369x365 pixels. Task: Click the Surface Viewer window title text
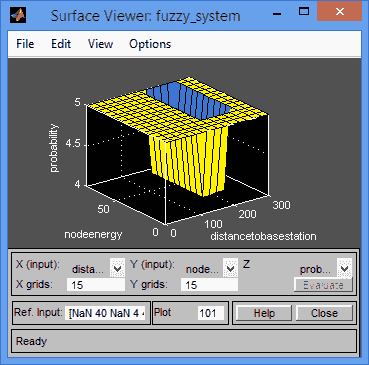(x=145, y=16)
